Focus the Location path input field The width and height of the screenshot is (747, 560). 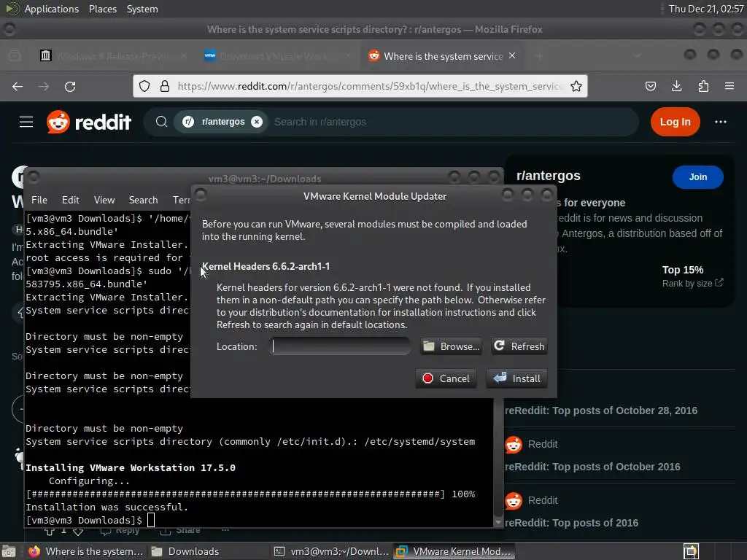click(x=340, y=346)
